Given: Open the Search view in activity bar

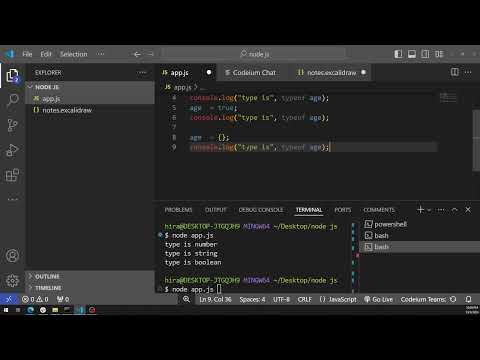Looking at the screenshot, I should [13, 100].
